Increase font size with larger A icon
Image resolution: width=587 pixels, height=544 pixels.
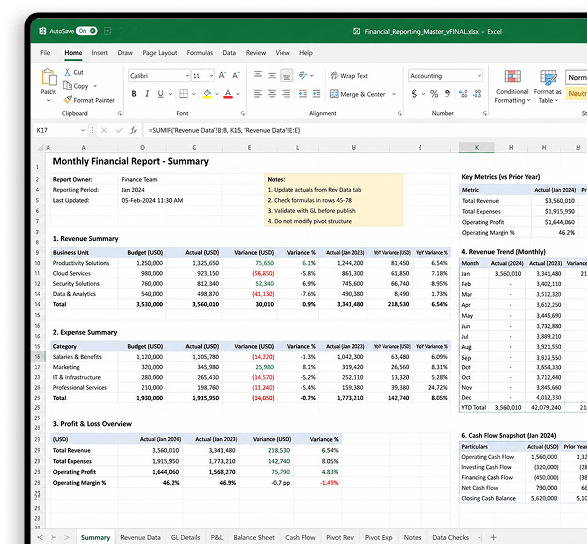[222, 75]
